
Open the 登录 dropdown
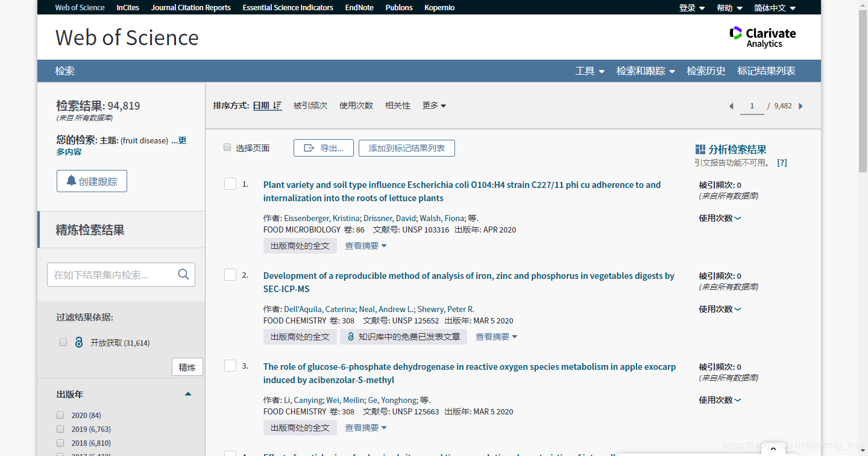692,8
